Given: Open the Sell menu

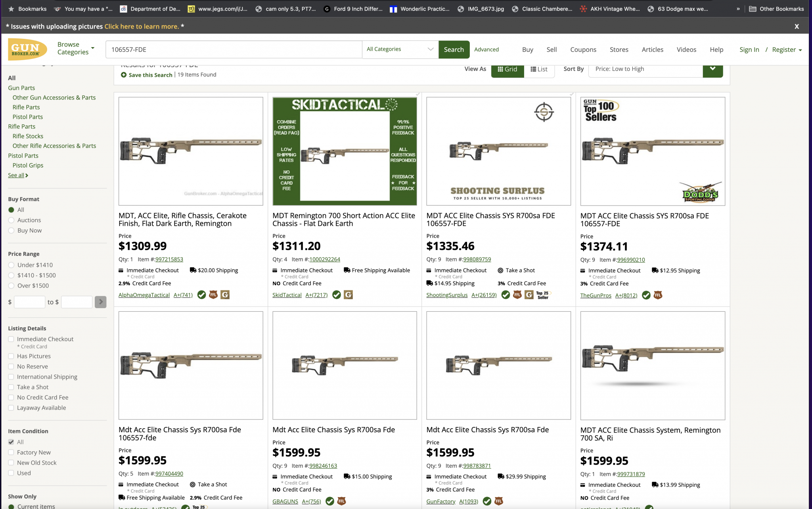Looking at the screenshot, I should [552, 50].
